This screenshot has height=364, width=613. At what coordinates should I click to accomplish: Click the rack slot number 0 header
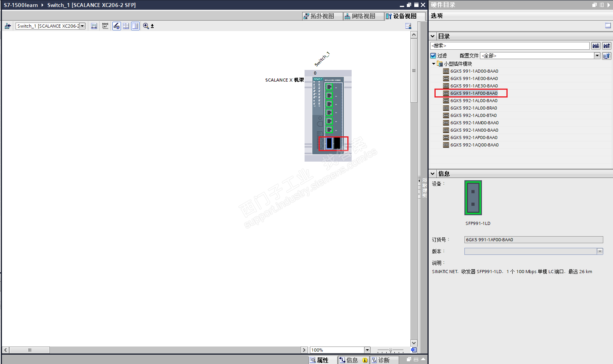point(315,73)
